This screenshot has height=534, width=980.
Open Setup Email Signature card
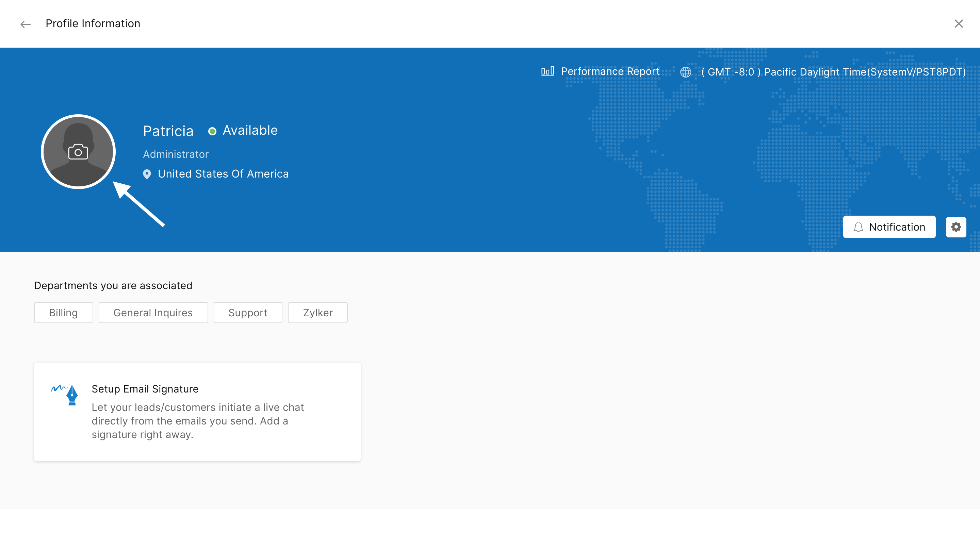tap(197, 412)
